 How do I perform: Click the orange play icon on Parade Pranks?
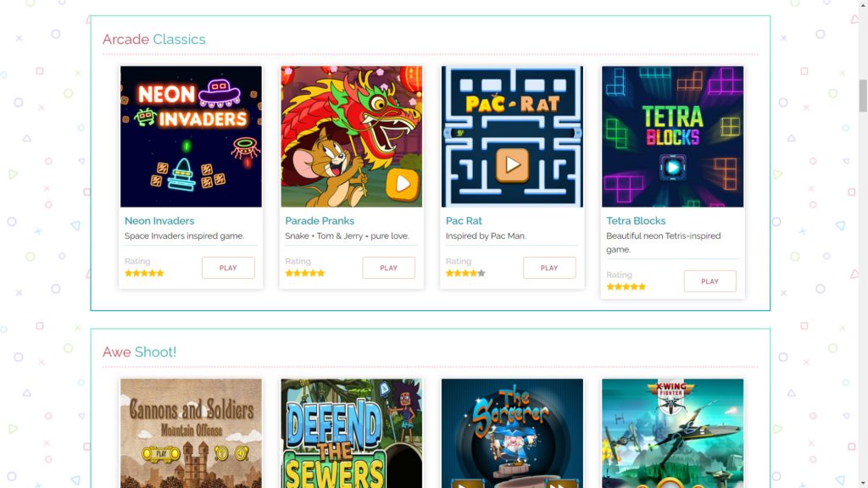pyautogui.click(x=403, y=184)
